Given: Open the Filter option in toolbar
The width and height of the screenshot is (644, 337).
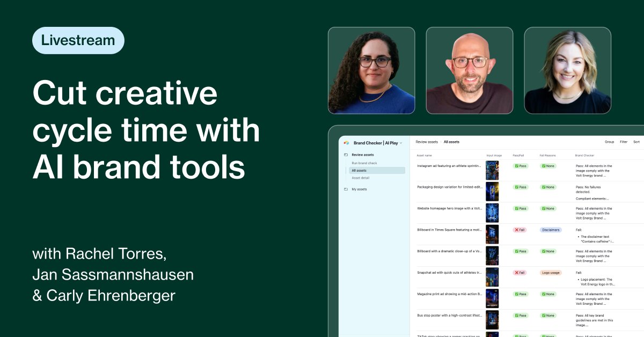Looking at the screenshot, I should pos(624,142).
